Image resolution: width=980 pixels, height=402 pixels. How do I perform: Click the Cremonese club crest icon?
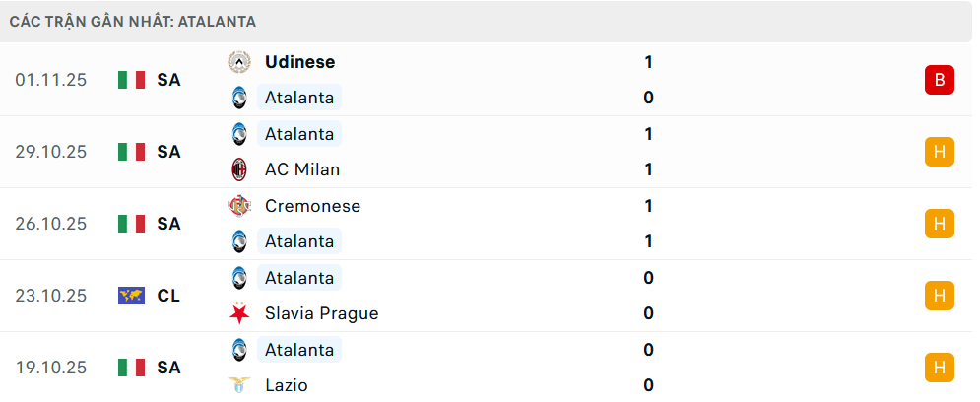coord(237,206)
